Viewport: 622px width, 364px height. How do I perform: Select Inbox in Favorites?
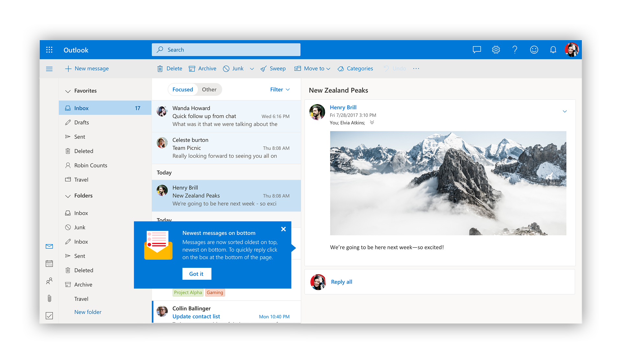(x=105, y=108)
